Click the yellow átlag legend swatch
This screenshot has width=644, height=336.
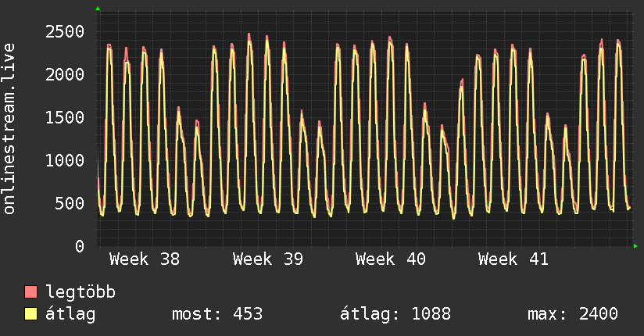click(30, 314)
